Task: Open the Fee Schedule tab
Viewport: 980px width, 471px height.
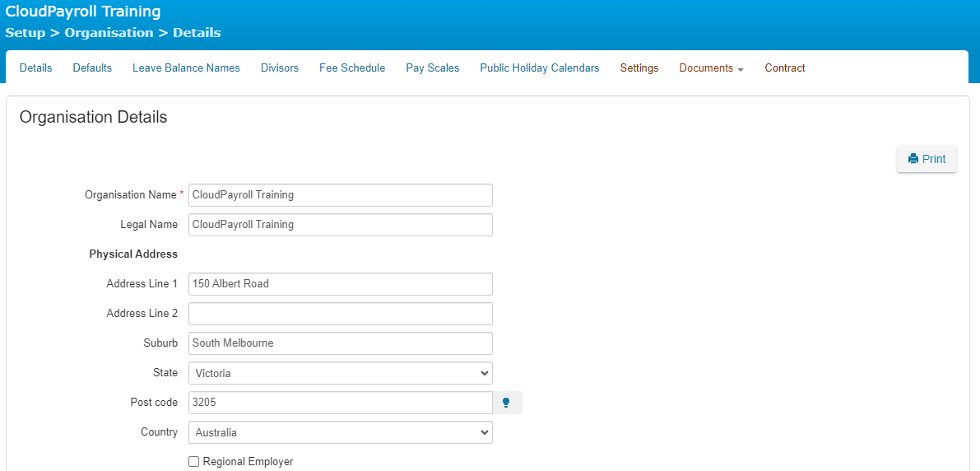Action: pyautogui.click(x=352, y=68)
